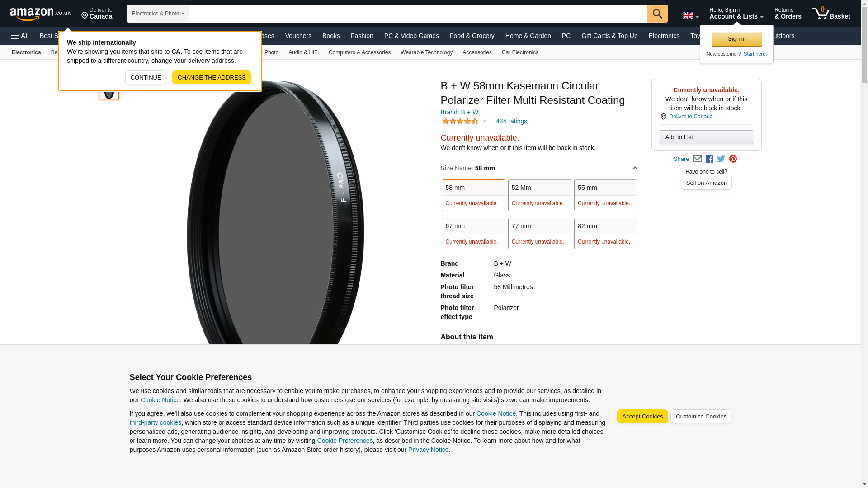
Task: Go to Amazon.co.uk home logo
Action: tap(40, 14)
